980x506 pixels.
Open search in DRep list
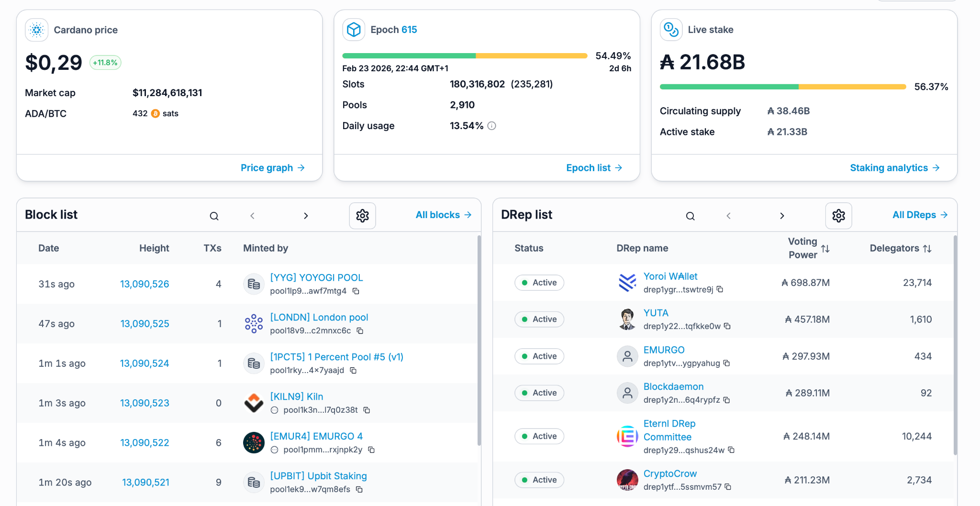point(690,216)
